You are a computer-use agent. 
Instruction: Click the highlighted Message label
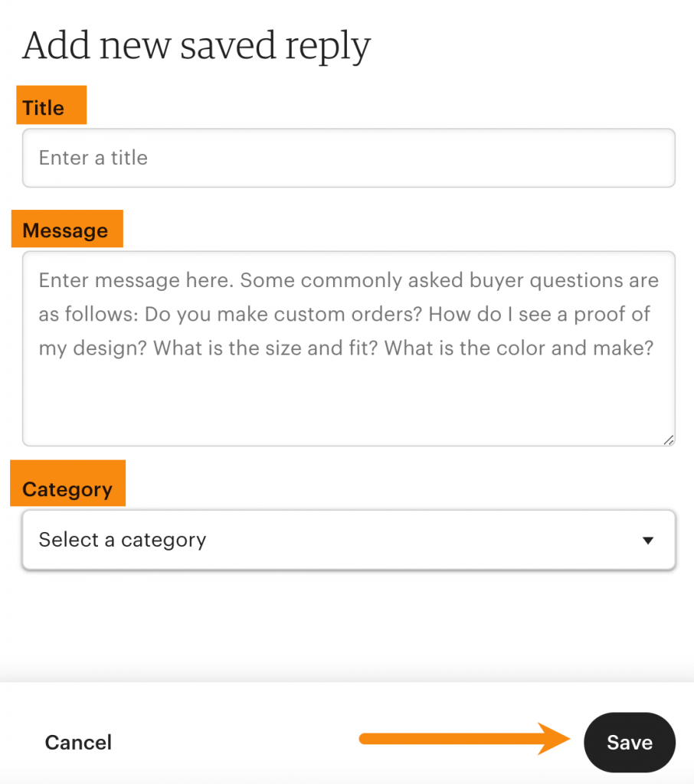[65, 229]
